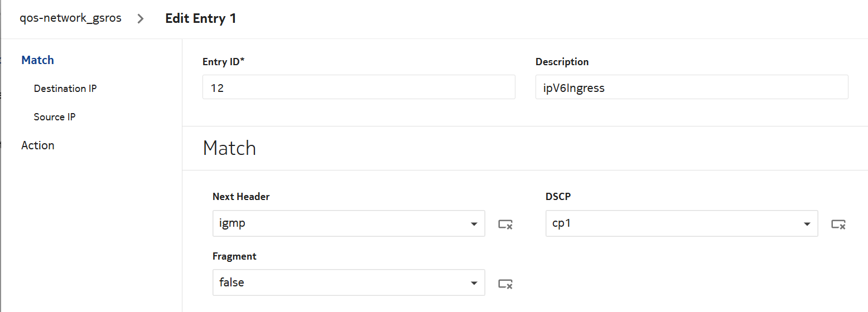Screen dimensions: 868x312
Task: Focus the Entry ID input field
Action: click(358, 87)
